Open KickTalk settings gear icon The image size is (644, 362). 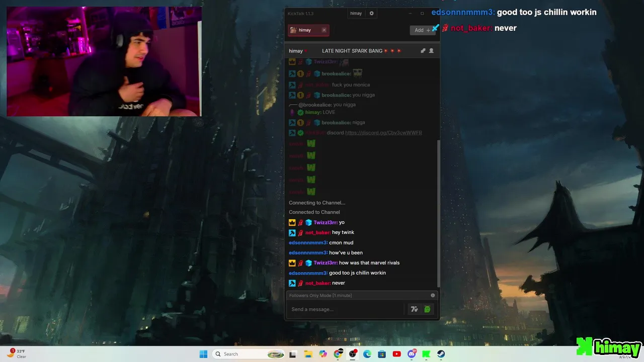pos(372,14)
